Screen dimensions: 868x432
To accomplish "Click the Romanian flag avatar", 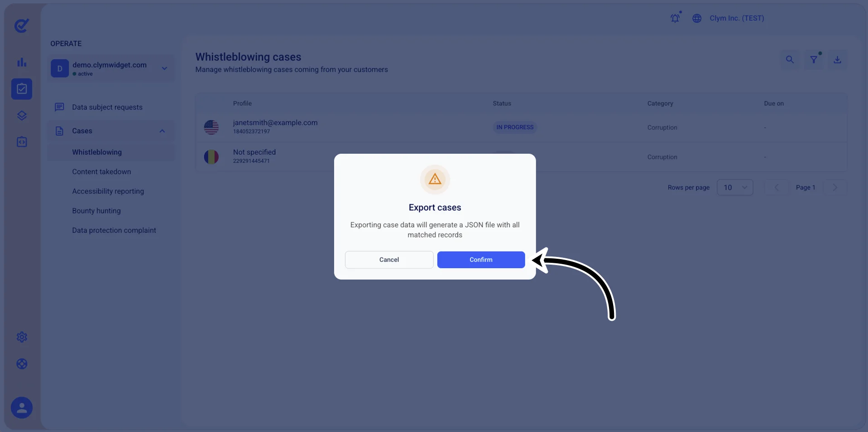I will [211, 157].
